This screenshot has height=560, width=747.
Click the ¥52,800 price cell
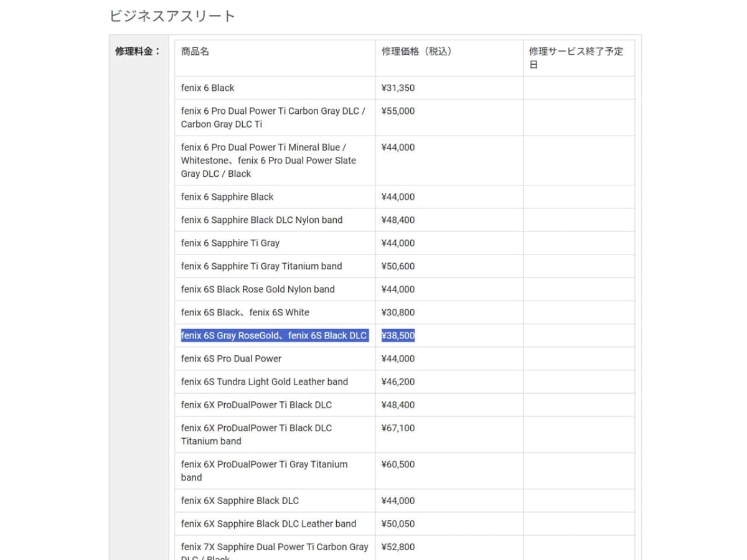click(398, 546)
